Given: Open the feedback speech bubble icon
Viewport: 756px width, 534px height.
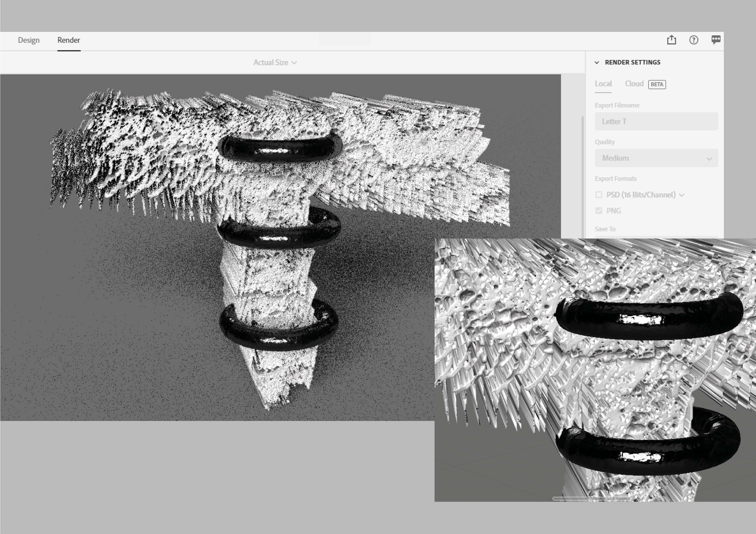Looking at the screenshot, I should coord(716,40).
